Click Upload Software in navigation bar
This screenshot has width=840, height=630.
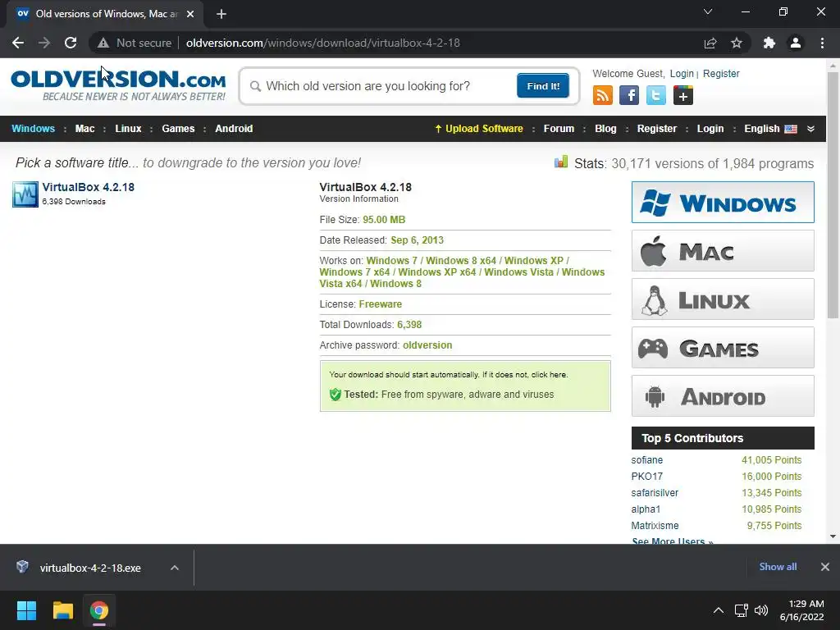tap(479, 129)
